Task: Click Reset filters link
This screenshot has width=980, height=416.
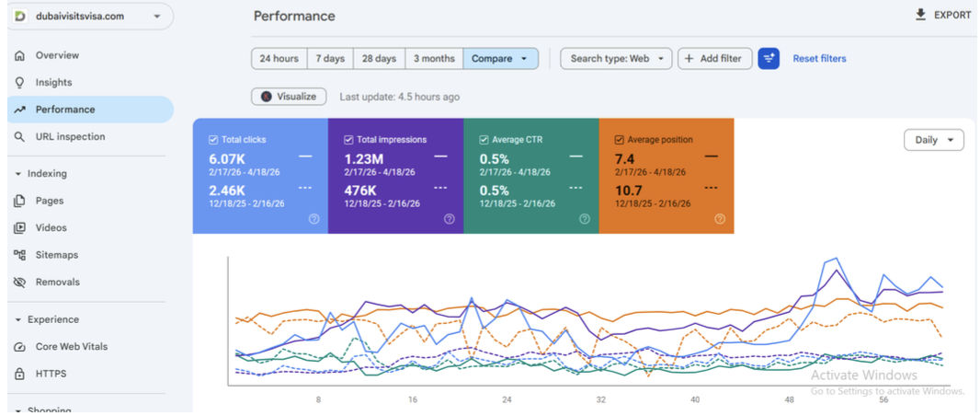Action: [x=819, y=59]
